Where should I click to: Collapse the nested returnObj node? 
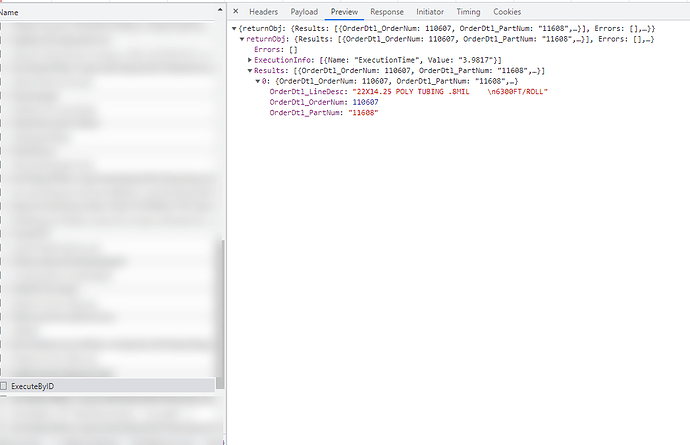pos(242,39)
